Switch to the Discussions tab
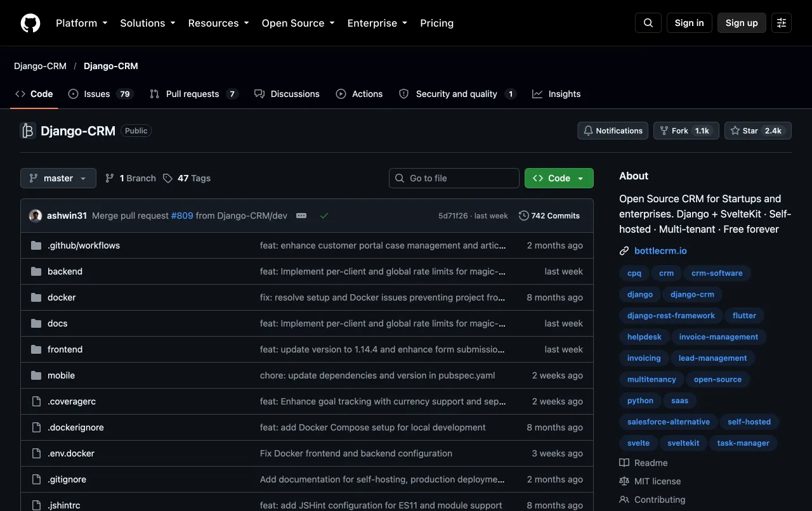Image resolution: width=812 pixels, height=511 pixels. (x=287, y=94)
